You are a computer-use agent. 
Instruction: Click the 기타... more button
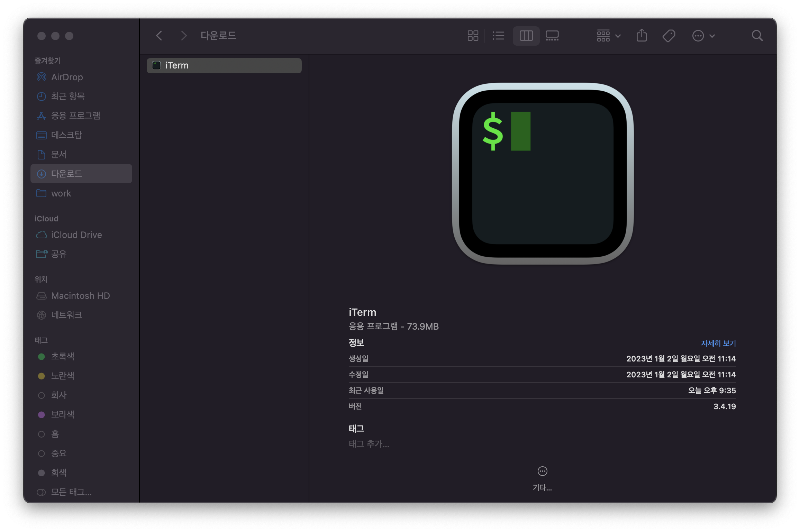(542, 479)
